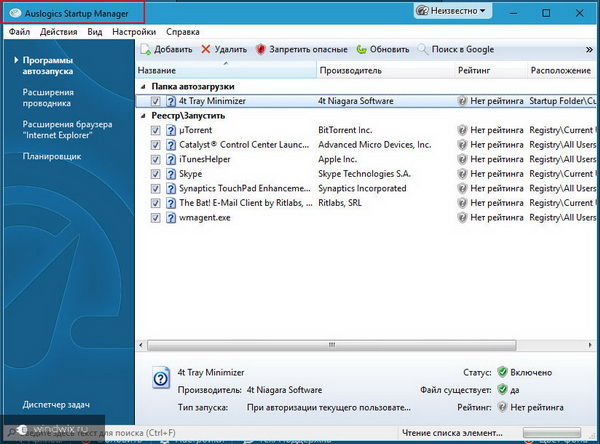This screenshot has height=444, width=600.
Task: Click the Запретить опасные shield icon
Action: click(261, 49)
